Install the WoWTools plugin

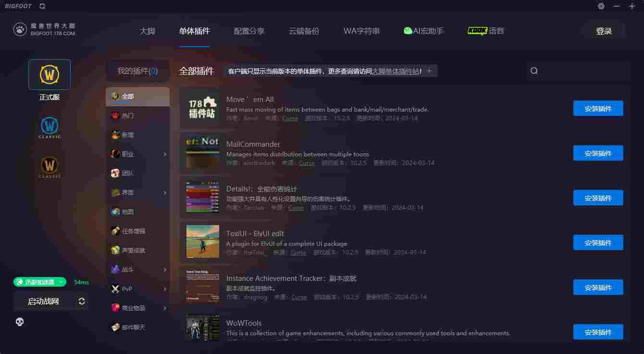tap(598, 332)
